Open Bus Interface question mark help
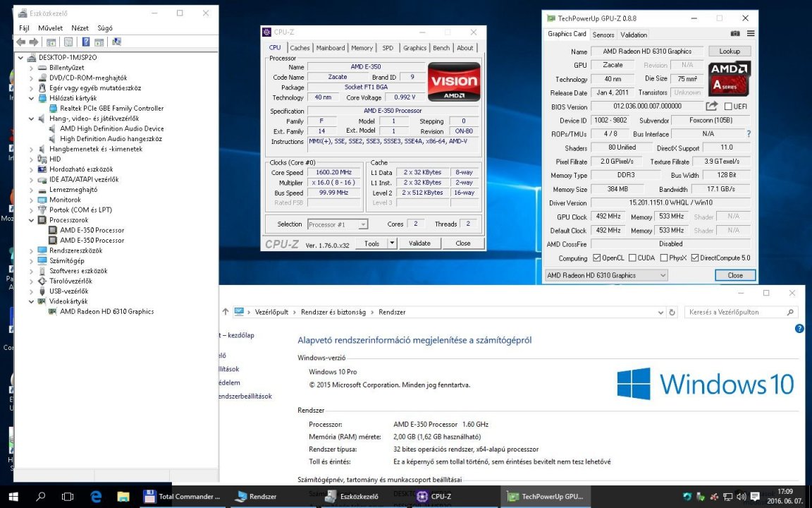Screen dimensions: 812x508 749,134
